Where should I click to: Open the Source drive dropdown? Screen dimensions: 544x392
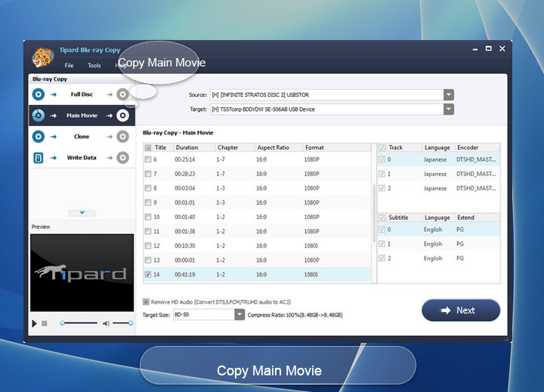click(x=449, y=94)
